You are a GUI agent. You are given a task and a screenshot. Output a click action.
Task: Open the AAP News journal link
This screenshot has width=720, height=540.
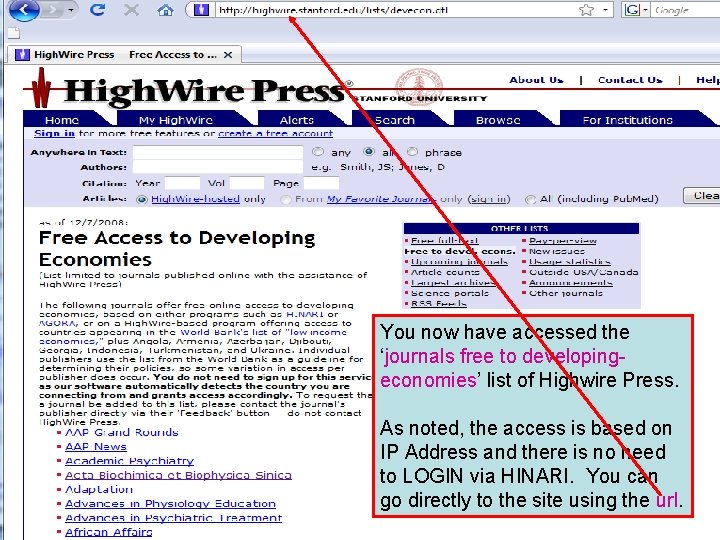(96, 446)
